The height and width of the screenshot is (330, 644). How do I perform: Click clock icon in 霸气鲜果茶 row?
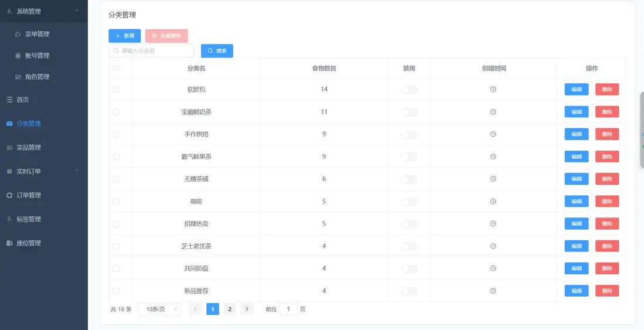493,157
